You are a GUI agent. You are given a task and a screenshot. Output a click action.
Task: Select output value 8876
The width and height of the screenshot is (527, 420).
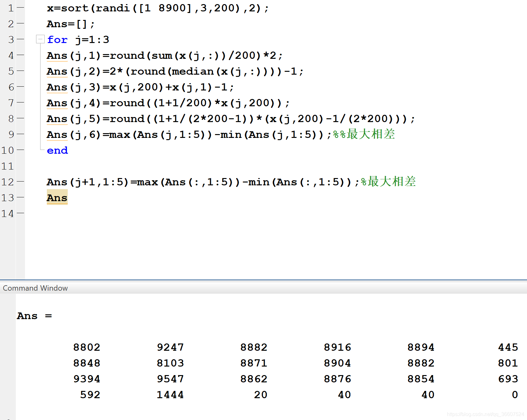click(x=337, y=379)
